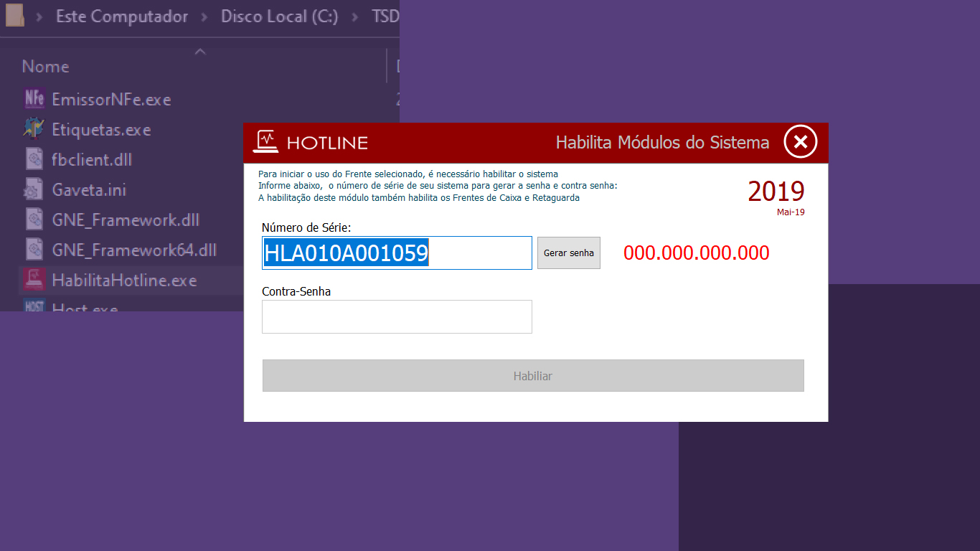Screen dimensions: 980x551
Task: Click the 2019 year label
Action: click(x=776, y=192)
